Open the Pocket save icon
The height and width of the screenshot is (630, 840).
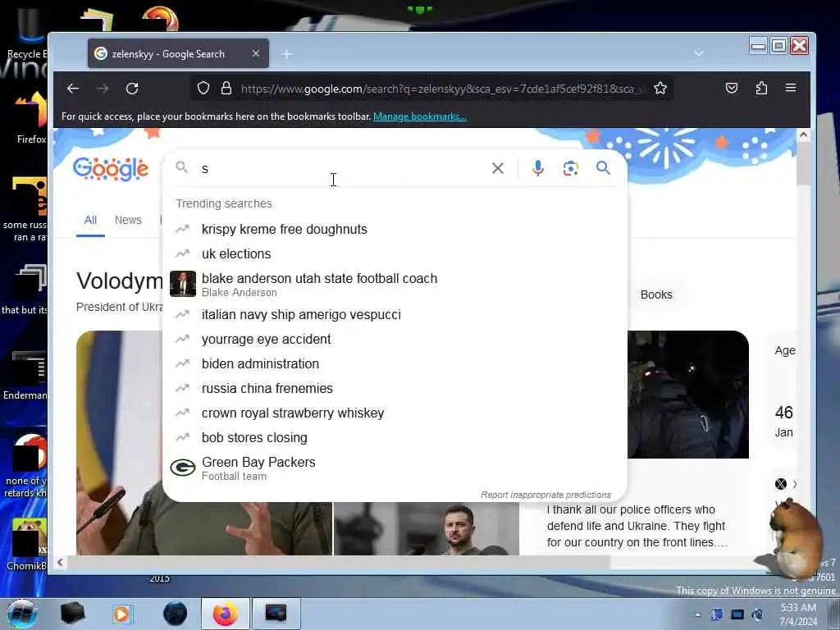pyautogui.click(x=731, y=88)
